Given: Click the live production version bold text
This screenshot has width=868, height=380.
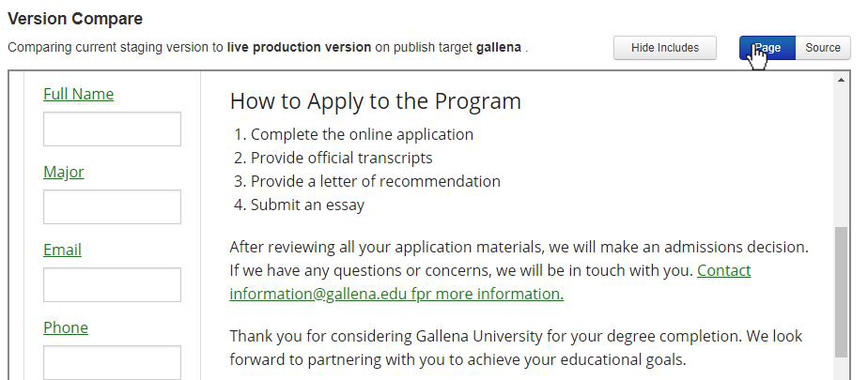Looking at the screenshot, I should click(299, 48).
